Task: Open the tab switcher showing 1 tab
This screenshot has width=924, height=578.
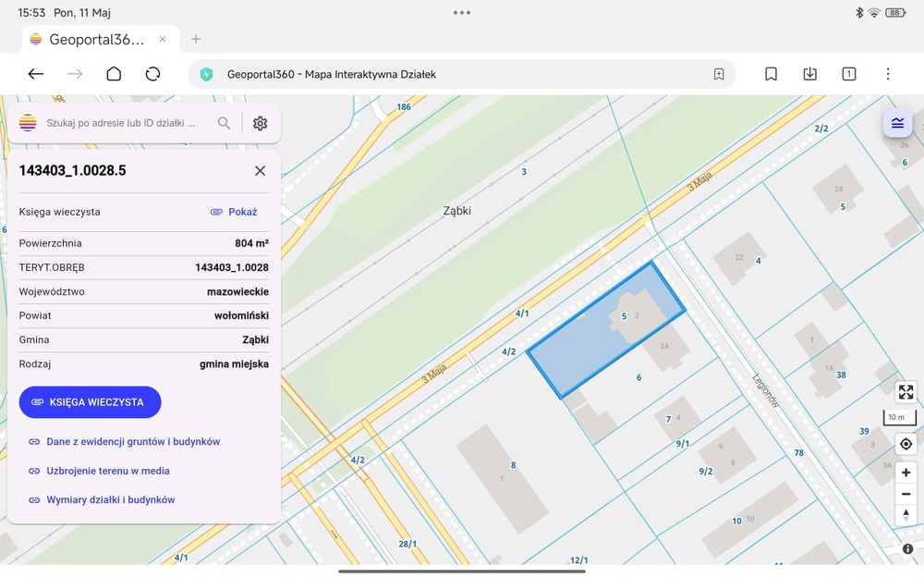Action: [848, 74]
